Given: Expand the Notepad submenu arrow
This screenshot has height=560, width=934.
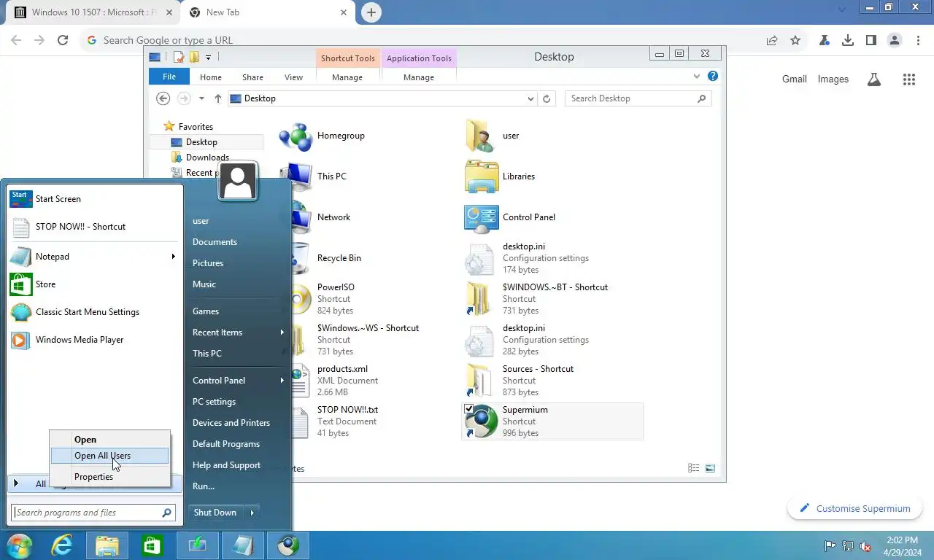Looking at the screenshot, I should click(x=174, y=257).
